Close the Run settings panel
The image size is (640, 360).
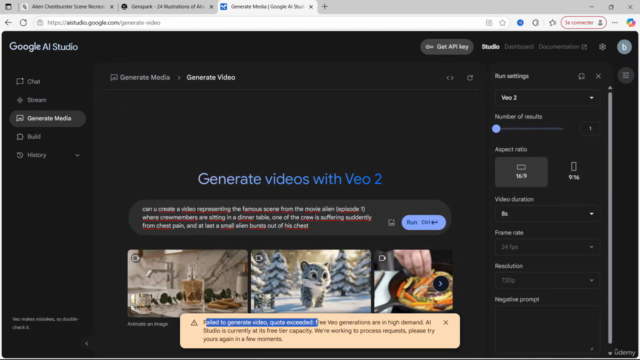click(x=598, y=76)
